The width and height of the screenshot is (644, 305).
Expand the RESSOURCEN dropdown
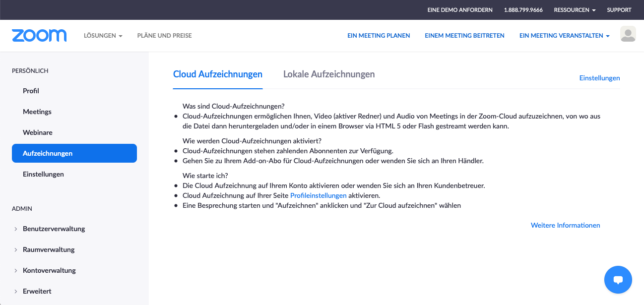pyautogui.click(x=574, y=9)
